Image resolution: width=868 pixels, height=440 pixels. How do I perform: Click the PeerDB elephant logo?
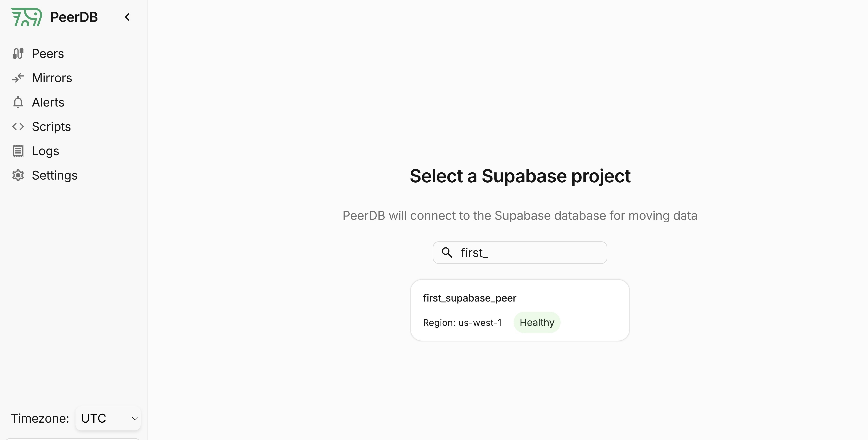[26, 17]
